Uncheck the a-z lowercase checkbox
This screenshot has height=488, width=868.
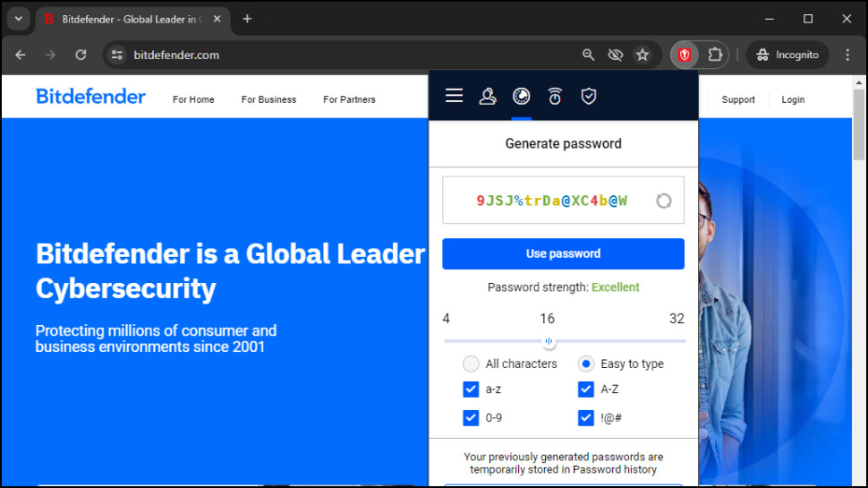click(x=471, y=390)
